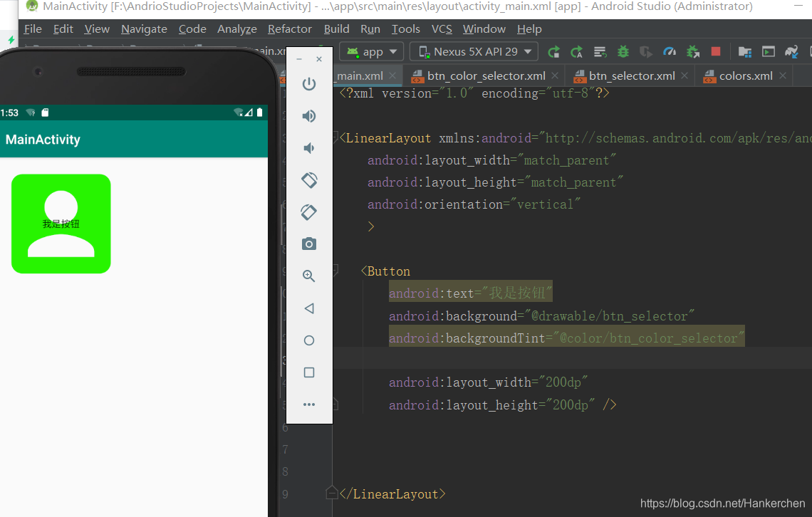The height and width of the screenshot is (517, 812).
Task: Click the Rerun app icon
Action: (x=553, y=52)
